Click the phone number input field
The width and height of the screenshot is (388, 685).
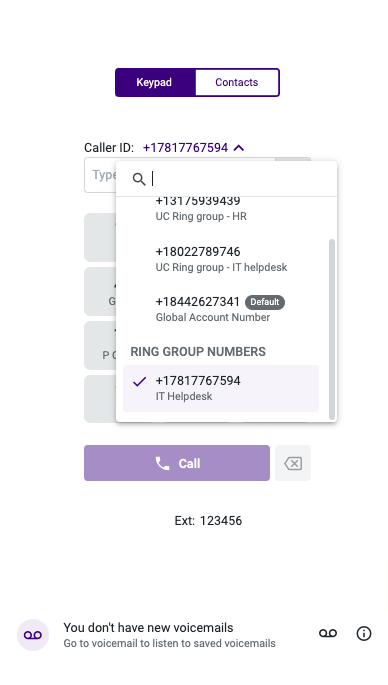pos(100,175)
